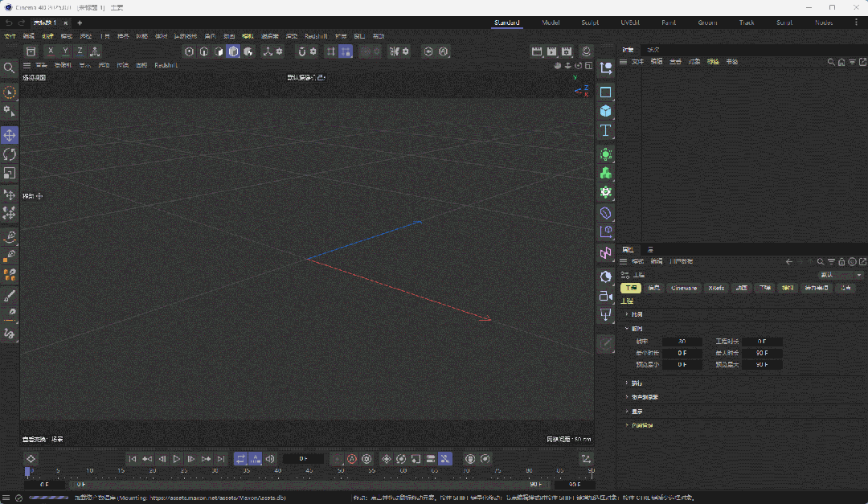Toggle playback loop mode

tap(240, 458)
